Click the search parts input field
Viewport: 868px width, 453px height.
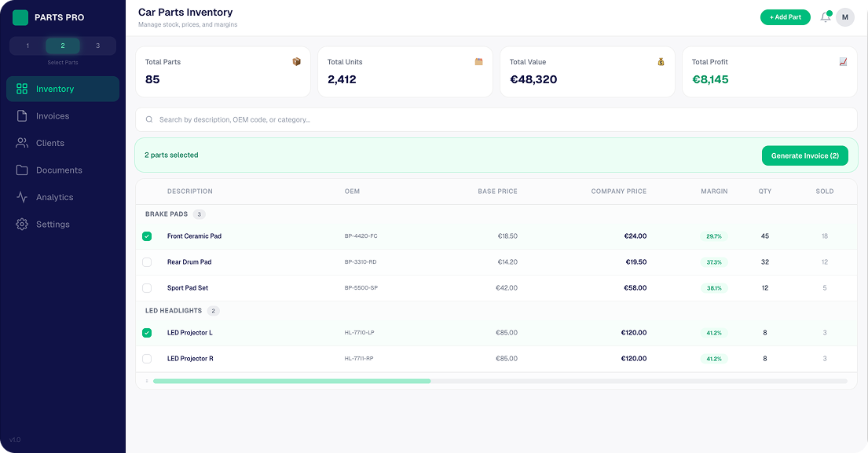click(x=496, y=119)
